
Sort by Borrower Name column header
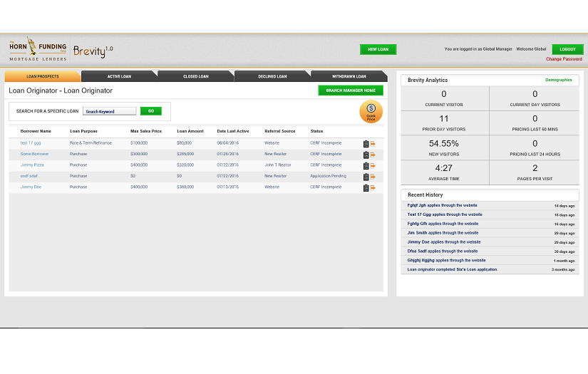(36, 131)
